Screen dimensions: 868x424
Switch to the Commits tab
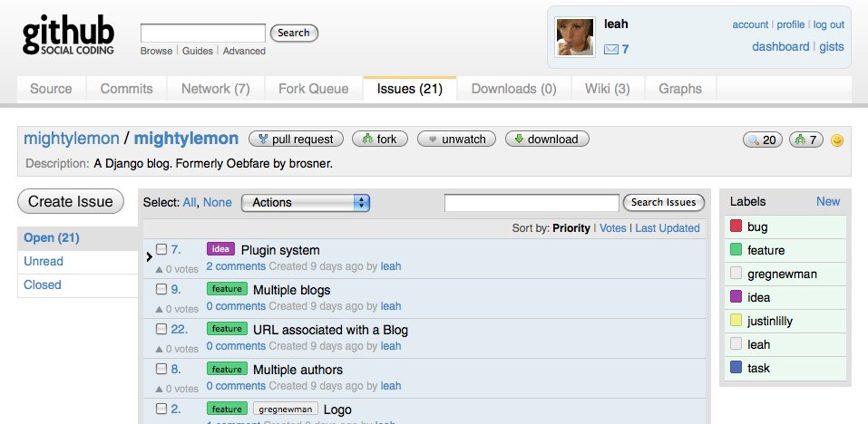click(127, 89)
